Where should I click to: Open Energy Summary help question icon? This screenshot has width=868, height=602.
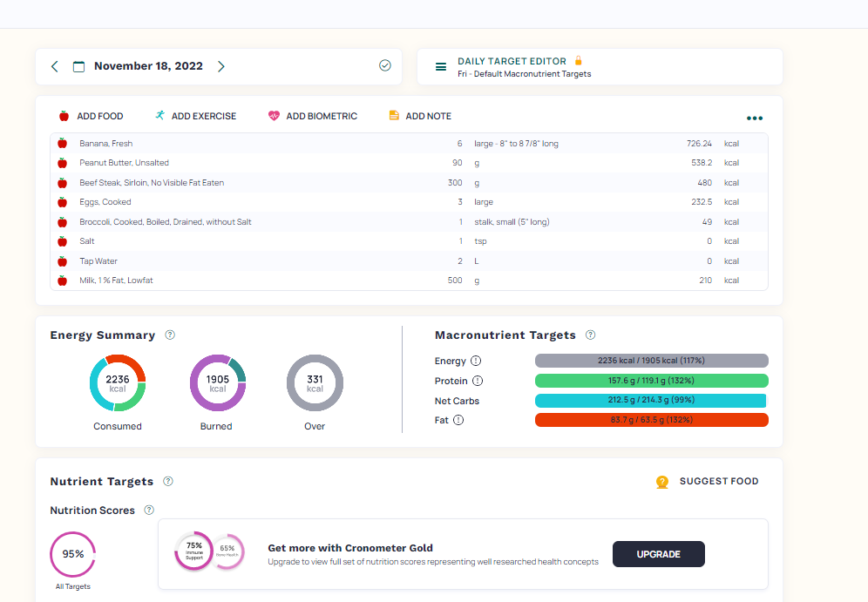point(170,335)
